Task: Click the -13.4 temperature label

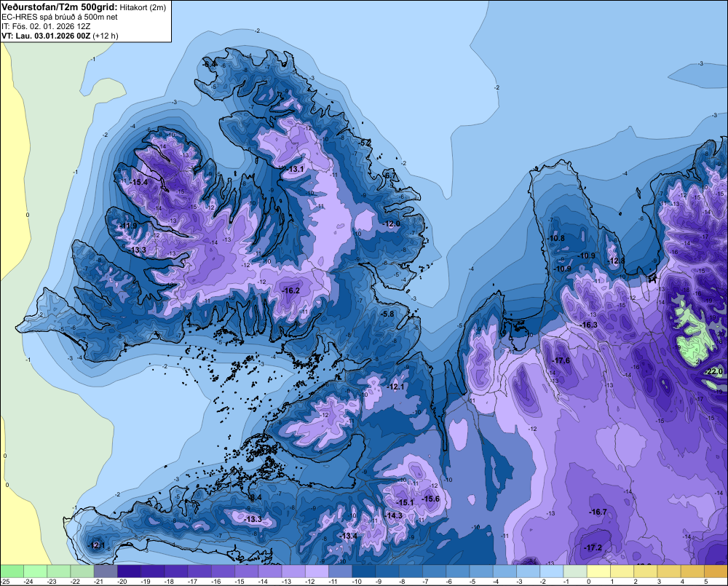Action: 349,536
